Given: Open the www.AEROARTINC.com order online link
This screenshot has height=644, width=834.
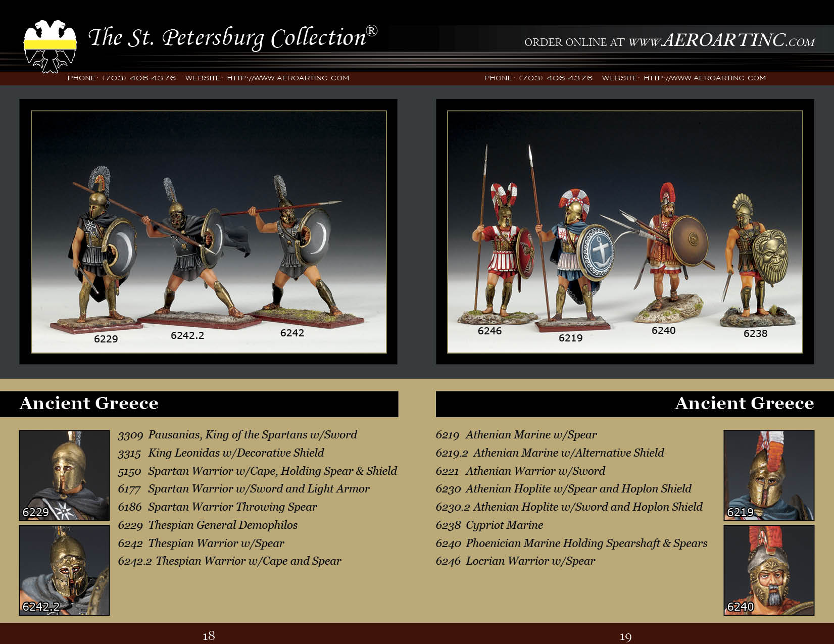Looking at the screenshot, I should [x=721, y=40].
